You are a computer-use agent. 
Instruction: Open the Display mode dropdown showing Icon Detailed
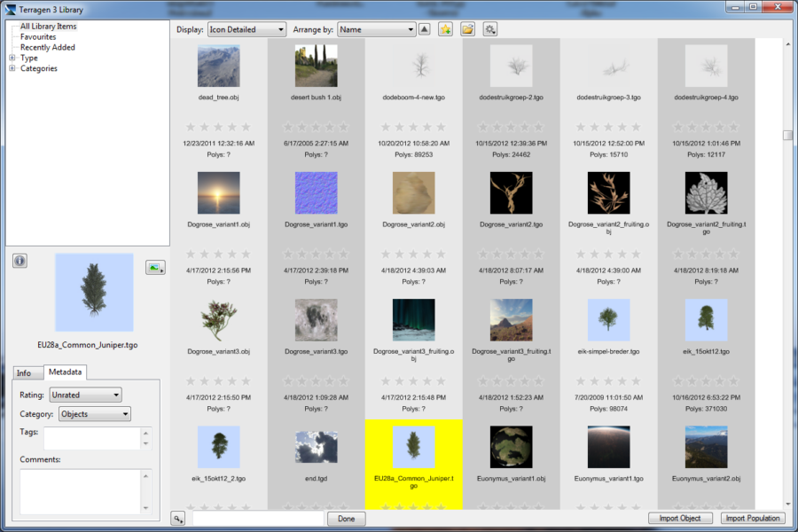246,28
